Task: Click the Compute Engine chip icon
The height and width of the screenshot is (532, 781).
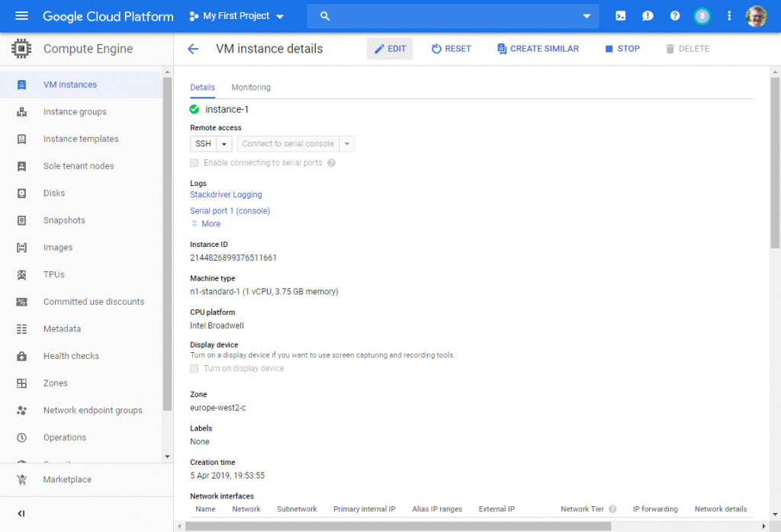Action: [x=21, y=49]
